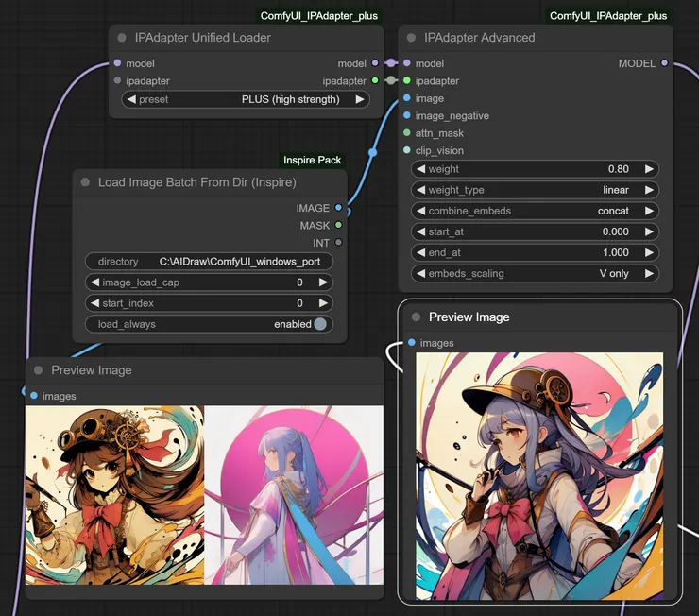Collapse the lower-left Preview Image node dot
The width and height of the screenshot is (699, 616).
tap(39, 370)
